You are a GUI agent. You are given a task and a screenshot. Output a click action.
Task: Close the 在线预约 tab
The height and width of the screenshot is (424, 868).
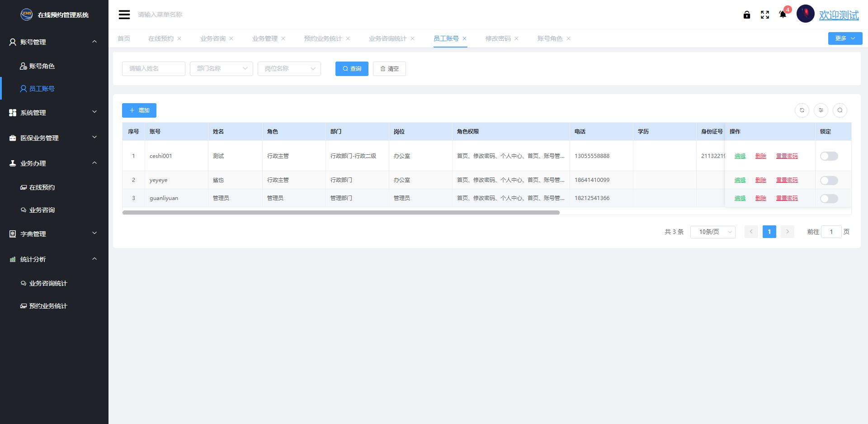179,38
